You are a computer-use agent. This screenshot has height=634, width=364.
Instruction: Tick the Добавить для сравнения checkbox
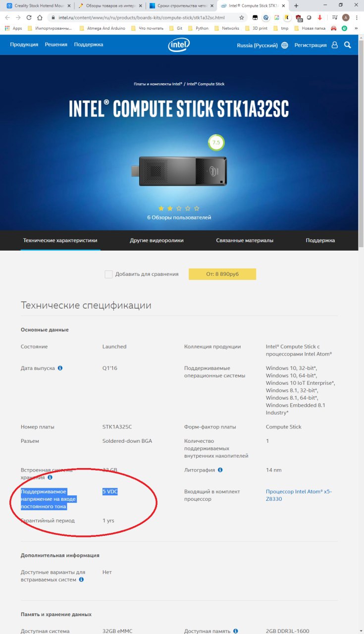point(108,274)
